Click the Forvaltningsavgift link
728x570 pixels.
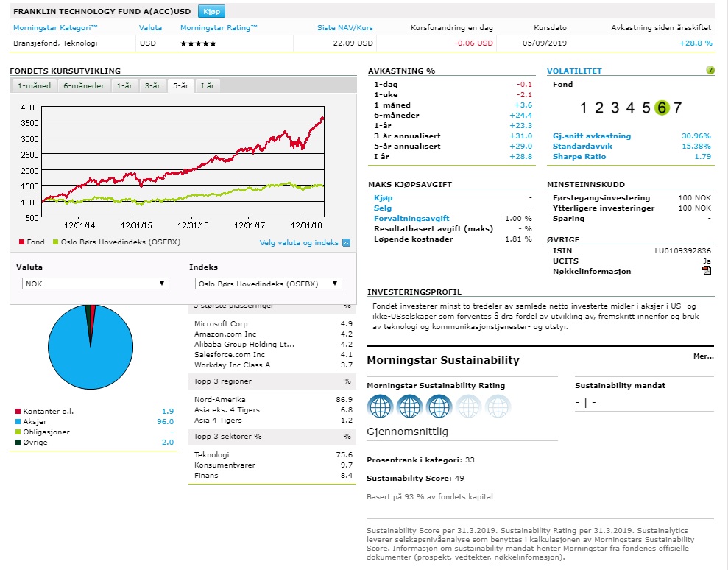pos(411,218)
